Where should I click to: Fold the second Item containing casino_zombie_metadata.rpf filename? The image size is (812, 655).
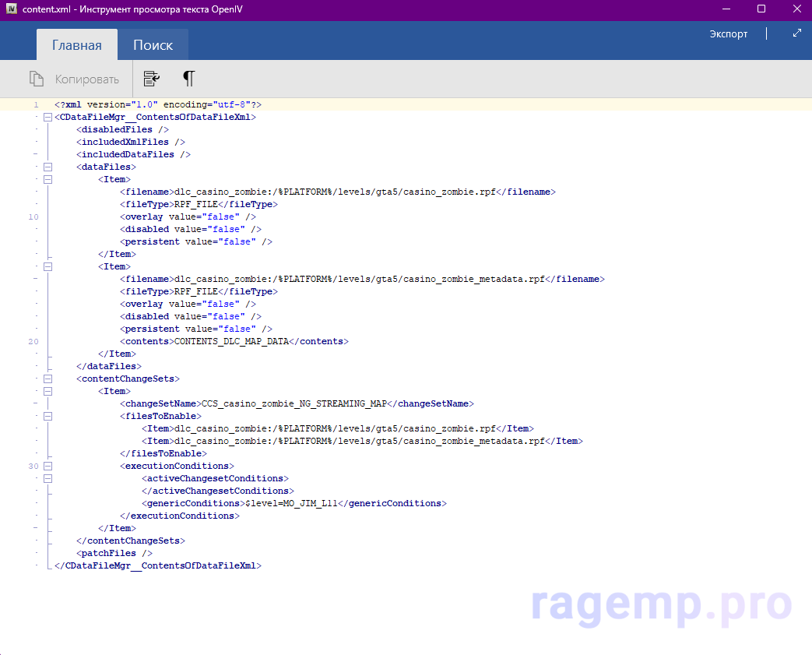point(48,266)
